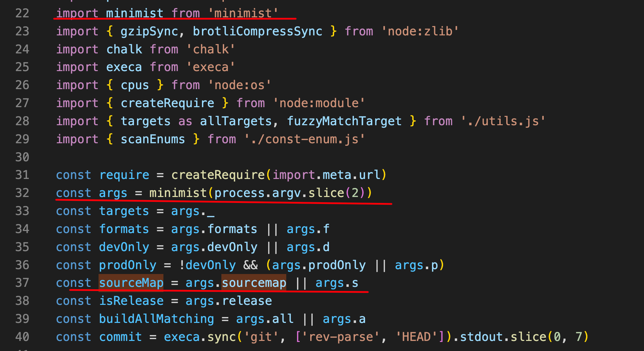
Task: Click the buildAllMatching constant name
Action: tap(156, 319)
